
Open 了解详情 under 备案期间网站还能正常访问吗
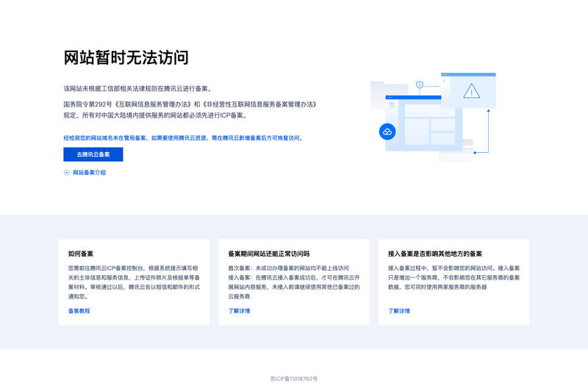239,310
